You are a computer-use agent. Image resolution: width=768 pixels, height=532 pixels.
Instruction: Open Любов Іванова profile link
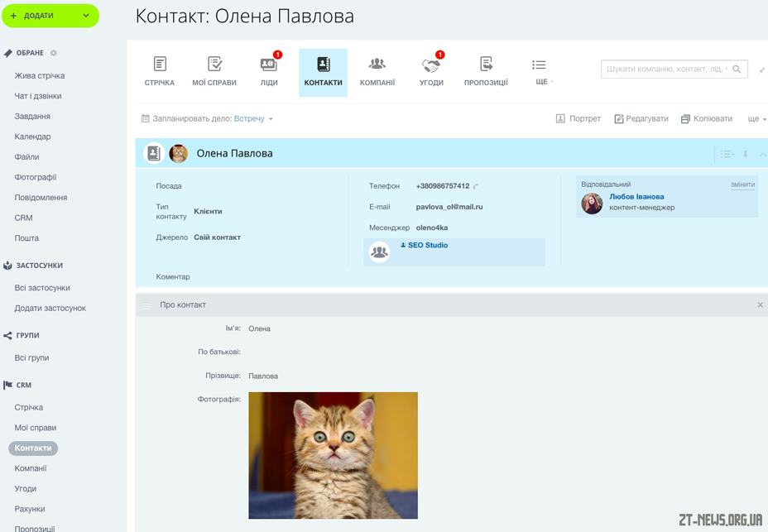click(x=636, y=196)
